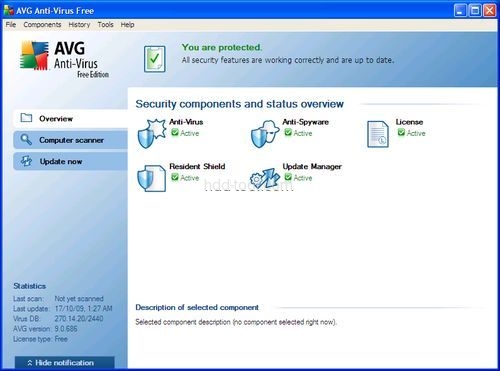Open the Components menu
Viewport: 500px width, 371px height.
point(42,25)
